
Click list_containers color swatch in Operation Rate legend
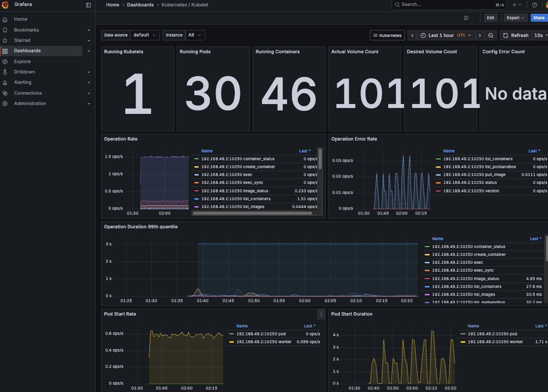196,199
